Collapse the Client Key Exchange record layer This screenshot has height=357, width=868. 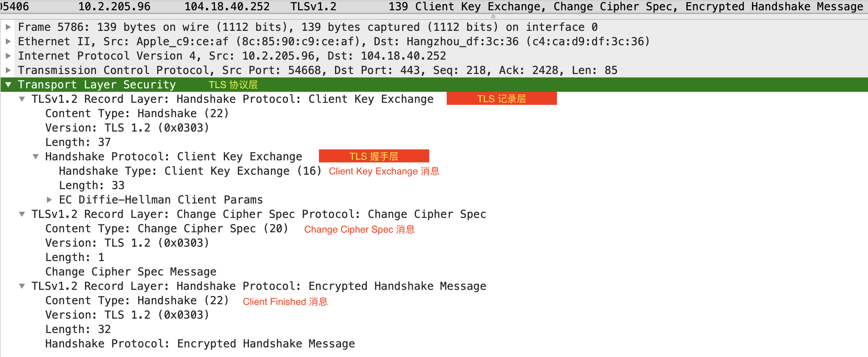point(22,99)
